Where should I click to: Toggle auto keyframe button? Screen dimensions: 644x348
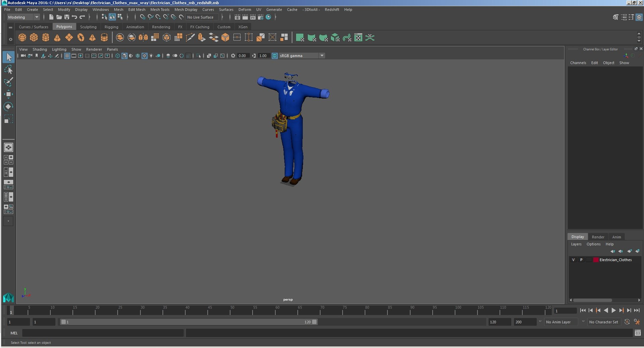click(627, 322)
